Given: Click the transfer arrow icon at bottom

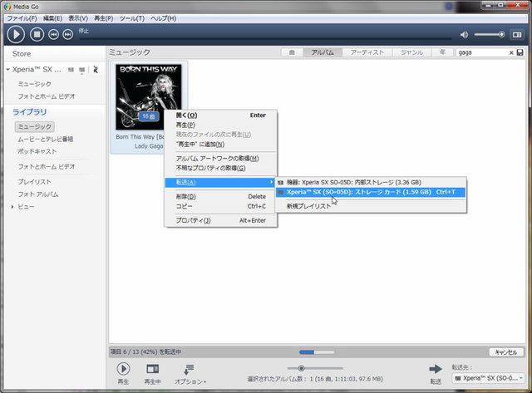Looking at the screenshot, I should pyautogui.click(x=435, y=369).
